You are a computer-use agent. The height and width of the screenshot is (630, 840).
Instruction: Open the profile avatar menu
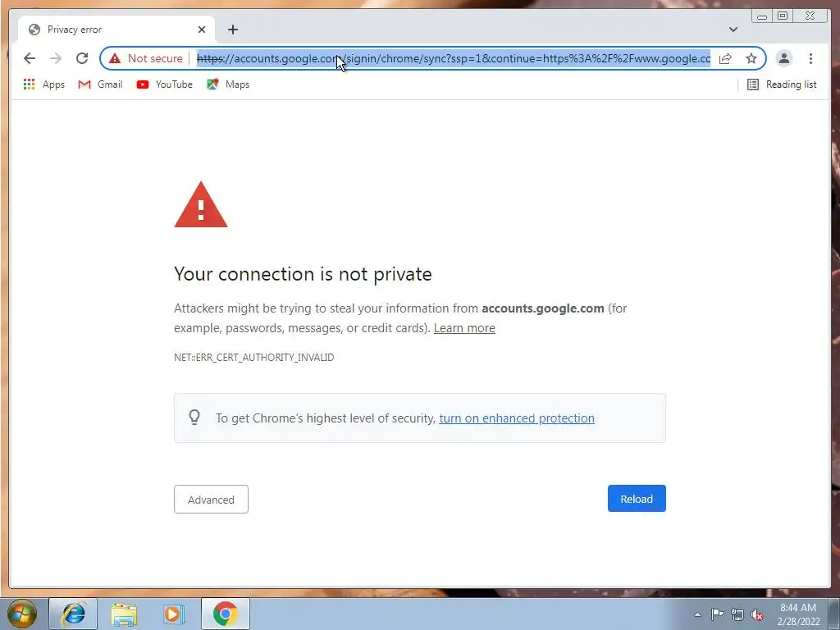click(783, 58)
